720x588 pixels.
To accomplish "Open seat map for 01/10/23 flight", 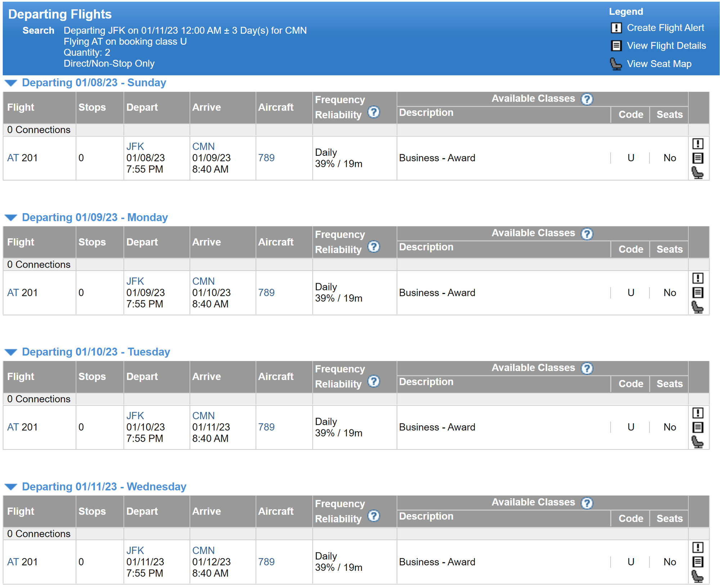I will click(698, 442).
